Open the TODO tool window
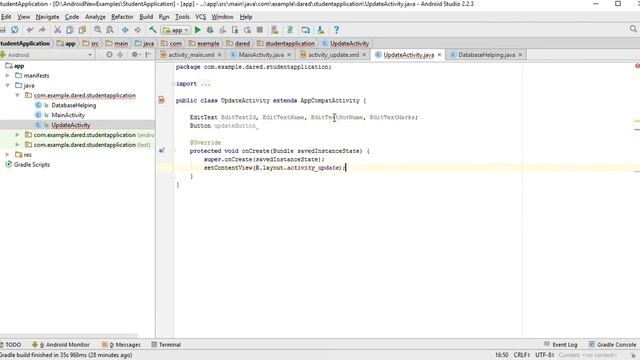This screenshot has width=640, height=360. pyautogui.click(x=11, y=344)
